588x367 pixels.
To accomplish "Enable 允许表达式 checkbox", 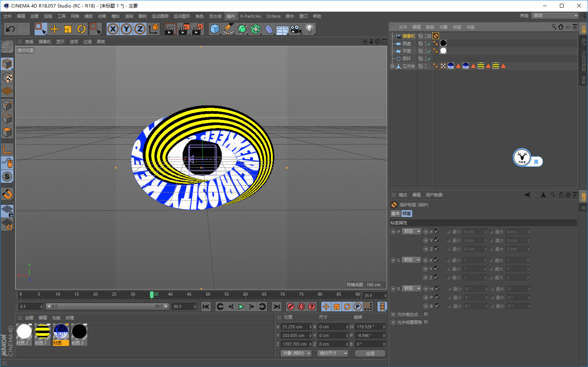I will pos(426,314).
